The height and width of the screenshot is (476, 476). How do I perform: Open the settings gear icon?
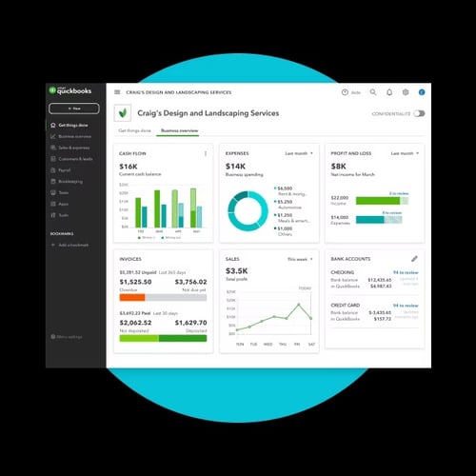click(x=406, y=92)
